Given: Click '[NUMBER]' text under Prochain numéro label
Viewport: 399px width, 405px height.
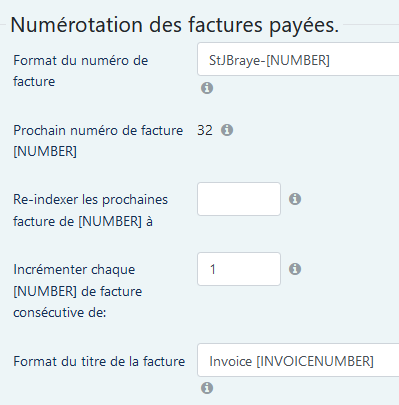Looking at the screenshot, I should (45, 151).
